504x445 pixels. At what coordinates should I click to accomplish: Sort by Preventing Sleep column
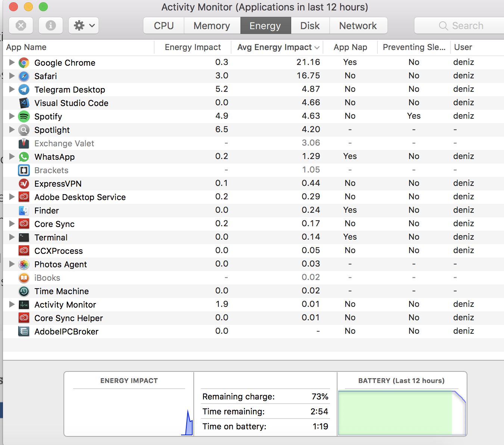(x=414, y=47)
